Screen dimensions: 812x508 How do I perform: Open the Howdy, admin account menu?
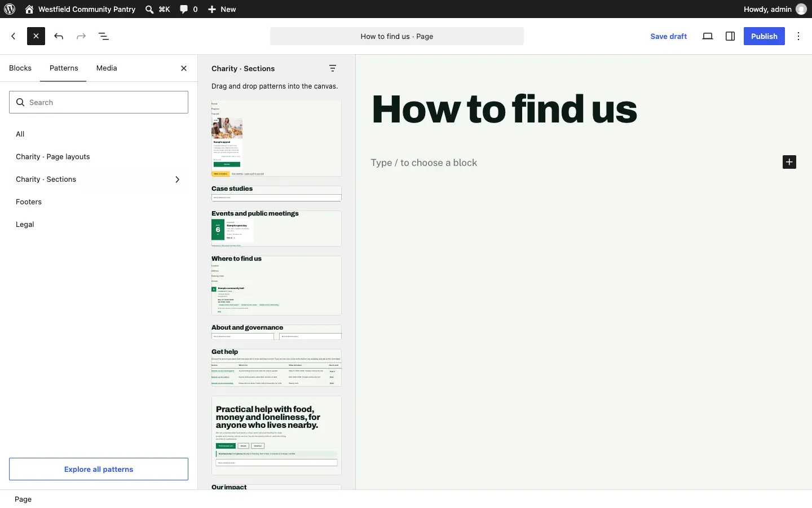(776, 9)
